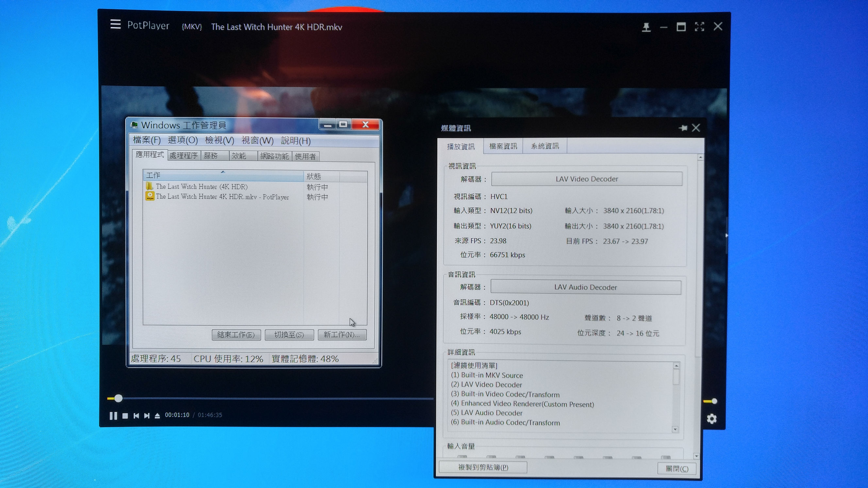
Task: Sort by the 狀態 column header
Action: click(321, 176)
